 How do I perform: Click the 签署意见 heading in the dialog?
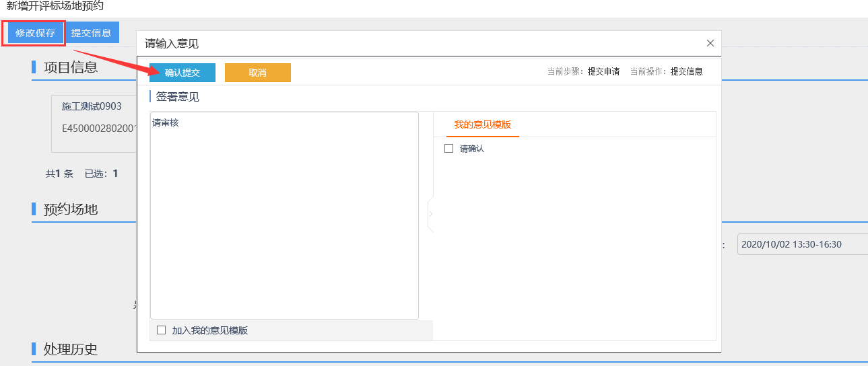pyautogui.click(x=178, y=97)
